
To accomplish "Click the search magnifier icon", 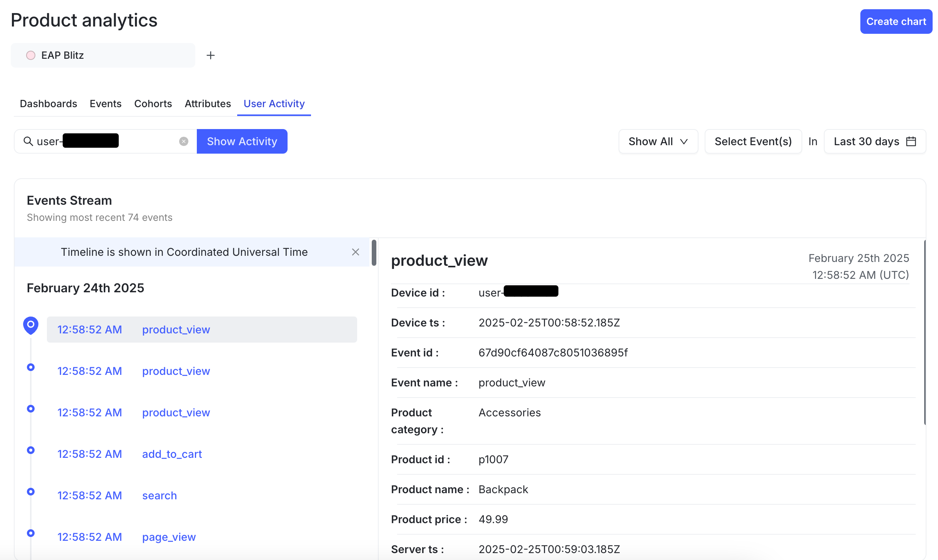I will [x=28, y=141].
